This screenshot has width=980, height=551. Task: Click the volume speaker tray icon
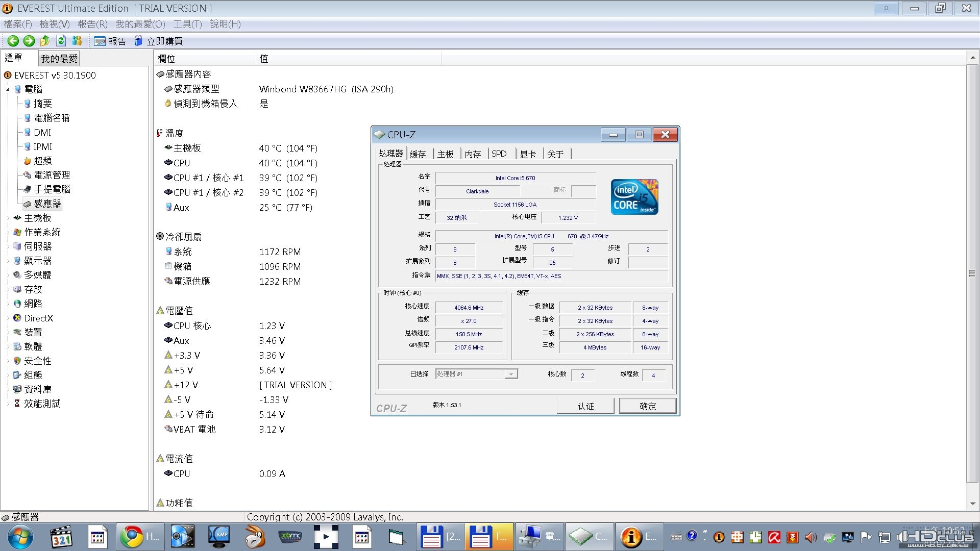tap(811, 537)
